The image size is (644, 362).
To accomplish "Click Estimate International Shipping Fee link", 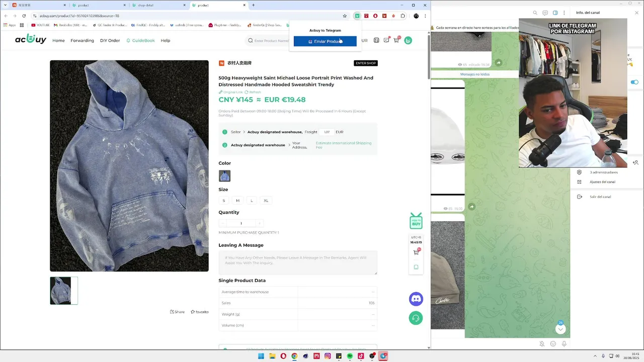I will pyautogui.click(x=344, y=145).
